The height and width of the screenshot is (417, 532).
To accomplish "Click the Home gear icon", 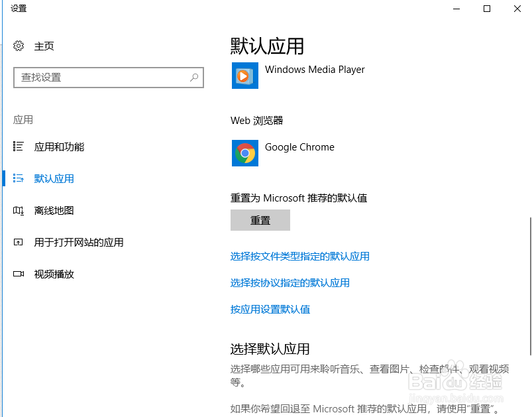I will pos(19,46).
